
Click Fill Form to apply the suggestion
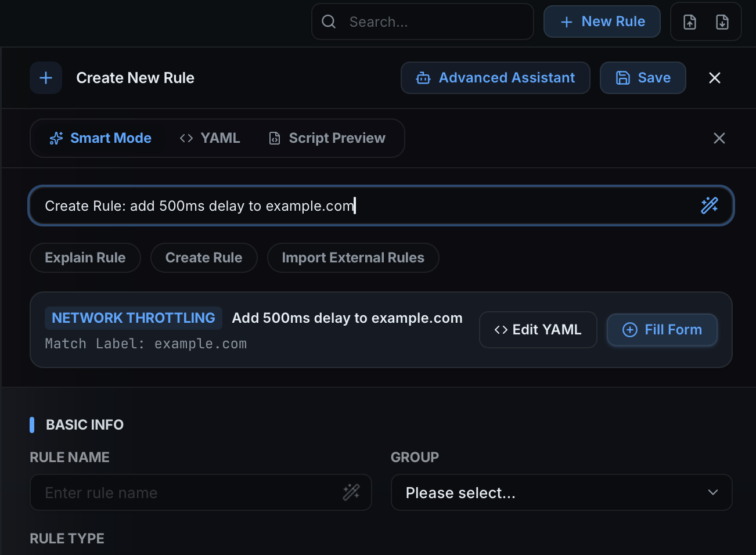(x=662, y=330)
